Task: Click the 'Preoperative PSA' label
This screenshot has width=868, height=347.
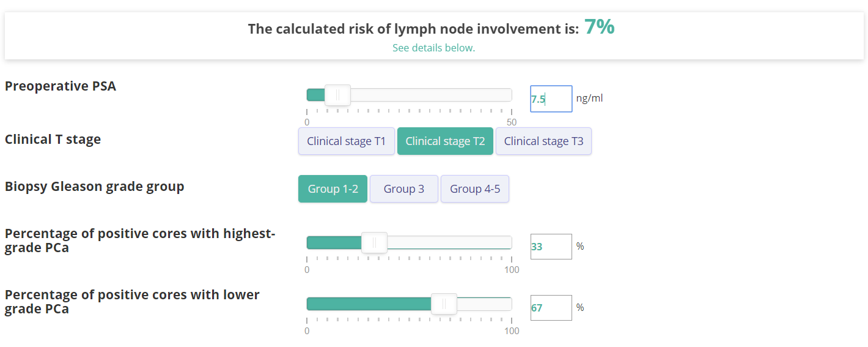Action: tap(61, 86)
